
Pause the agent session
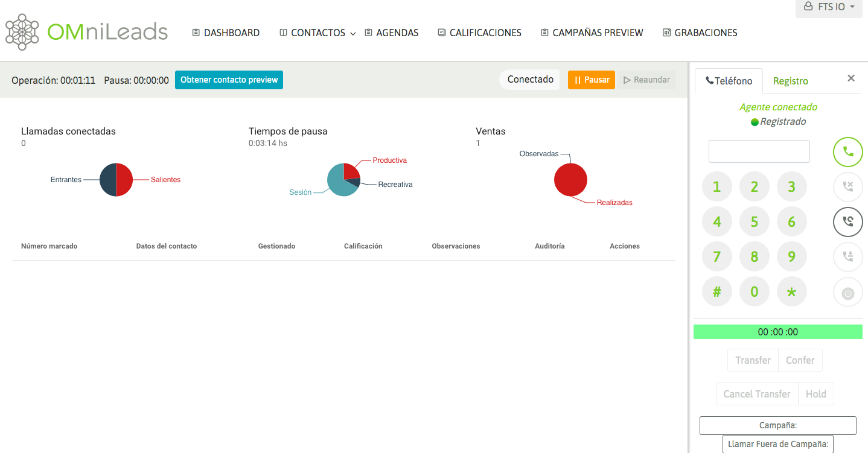[x=591, y=80]
